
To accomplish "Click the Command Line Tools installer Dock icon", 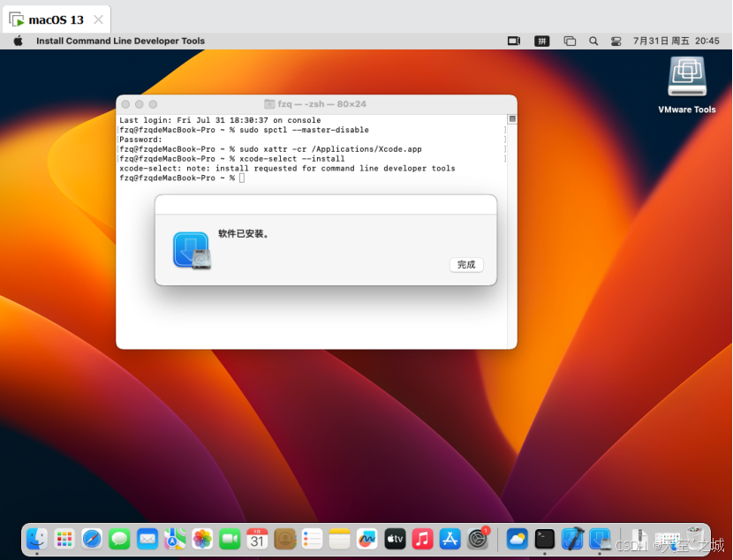I will (x=601, y=539).
